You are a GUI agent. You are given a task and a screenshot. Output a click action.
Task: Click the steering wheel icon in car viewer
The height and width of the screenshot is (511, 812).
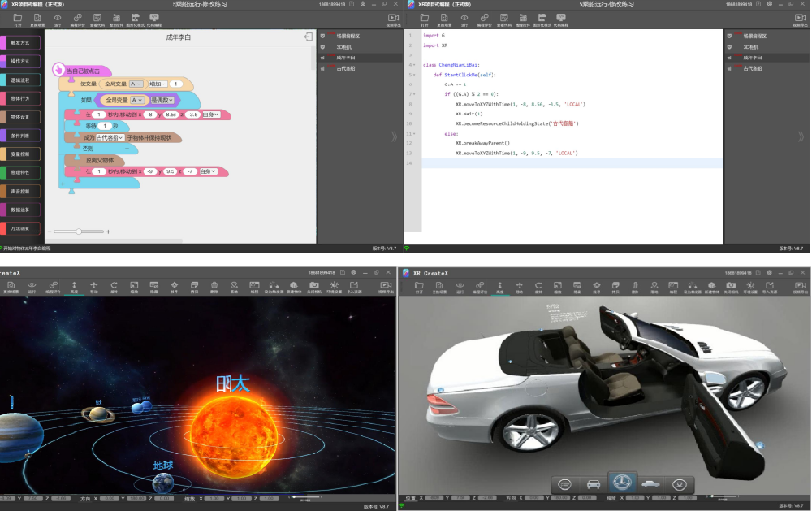pyautogui.click(x=623, y=483)
